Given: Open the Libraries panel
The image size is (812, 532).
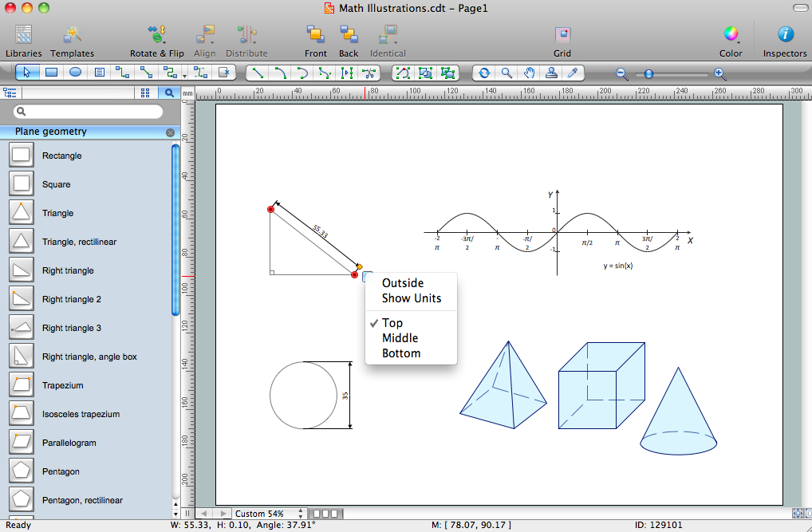Looking at the screenshot, I should (x=23, y=35).
